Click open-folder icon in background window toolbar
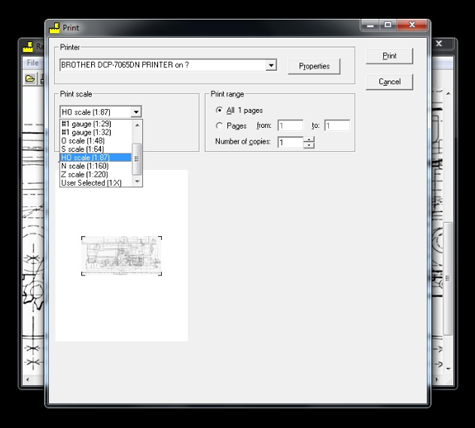The image size is (475, 428). pyautogui.click(x=30, y=79)
